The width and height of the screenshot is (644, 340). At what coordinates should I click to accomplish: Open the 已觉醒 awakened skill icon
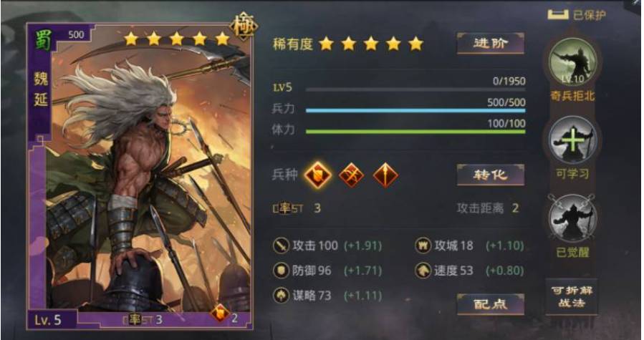pos(573,218)
